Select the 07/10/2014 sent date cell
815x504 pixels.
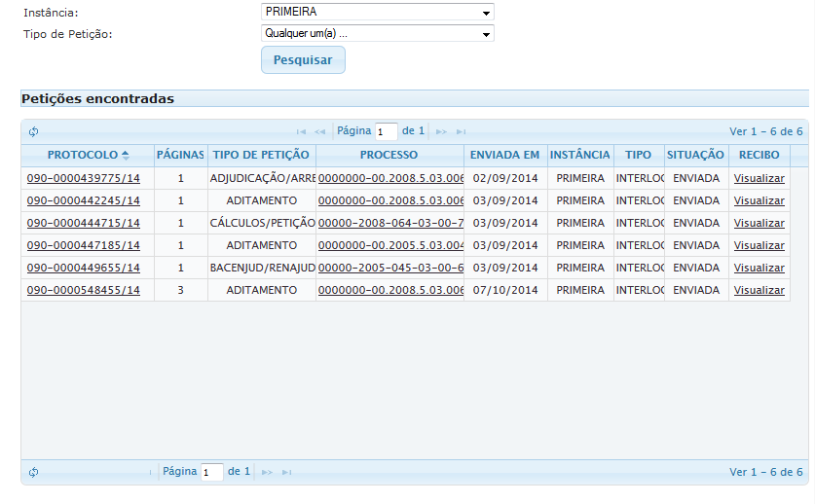[505, 290]
